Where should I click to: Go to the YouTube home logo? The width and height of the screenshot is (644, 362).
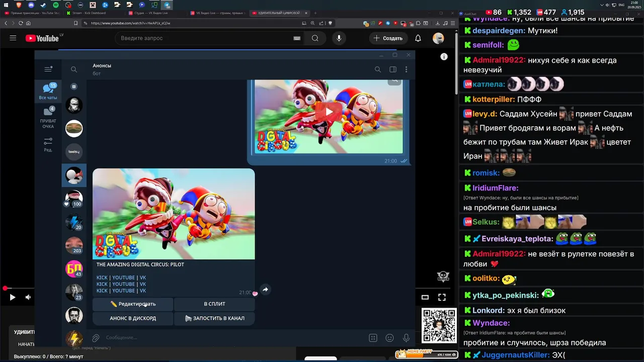[x=42, y=38]
